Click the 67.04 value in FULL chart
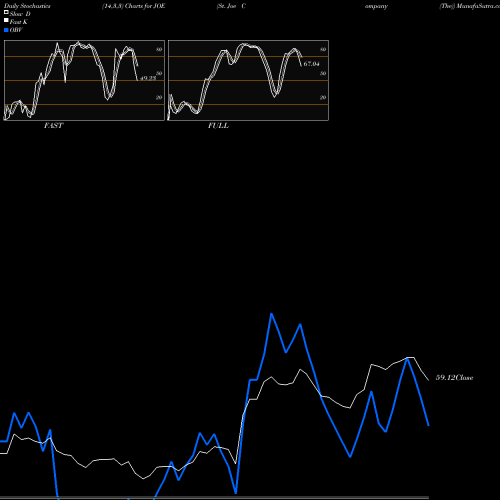 [312, 64]
